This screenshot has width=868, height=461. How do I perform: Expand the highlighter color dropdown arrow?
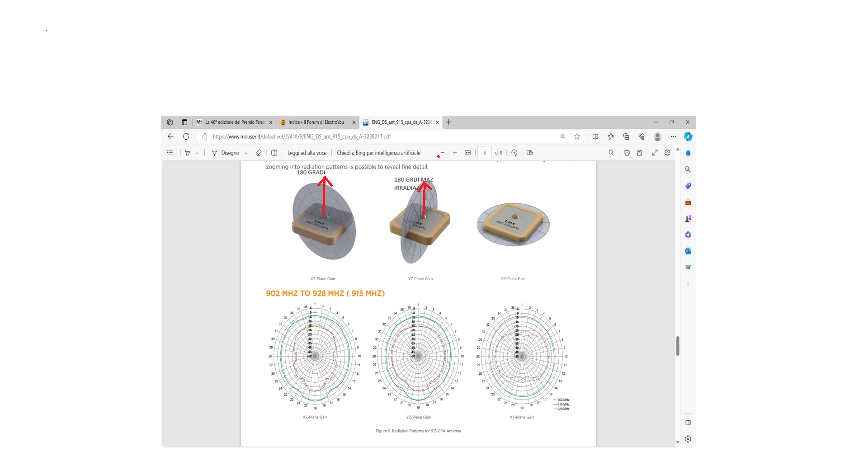197,153
